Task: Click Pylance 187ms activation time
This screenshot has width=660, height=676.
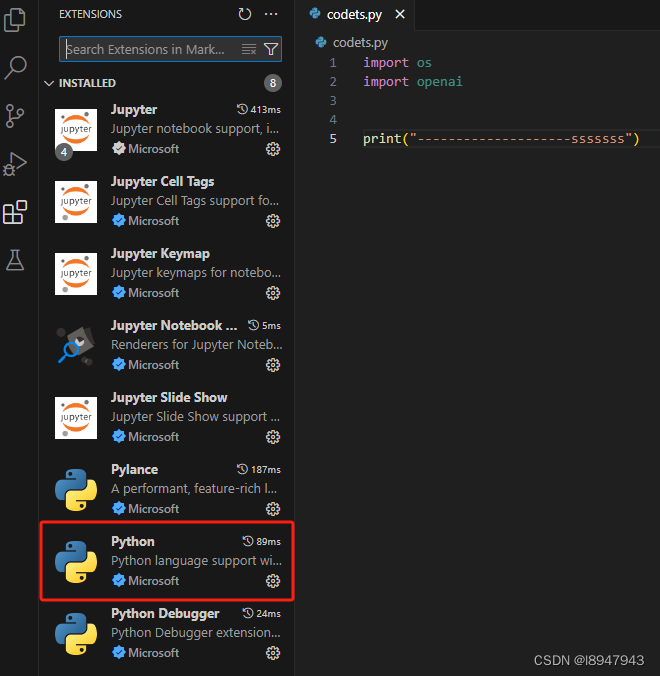Action: 259,469
